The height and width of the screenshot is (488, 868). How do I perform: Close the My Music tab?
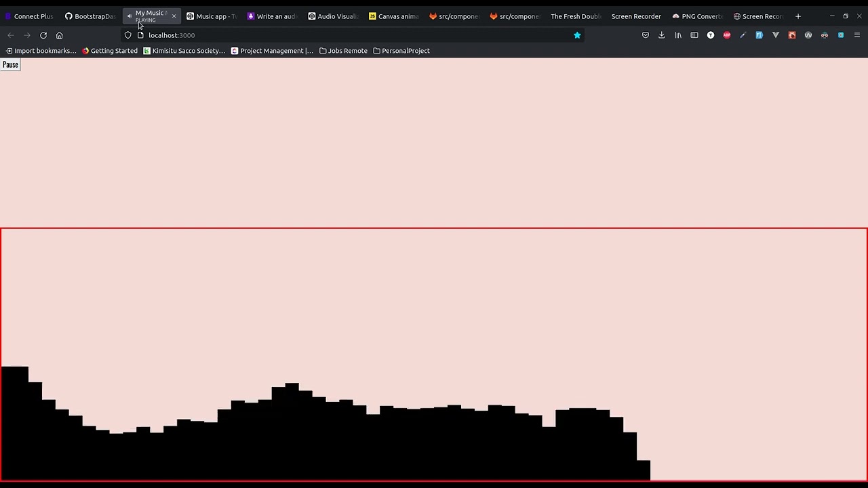[x=174, y=16]
